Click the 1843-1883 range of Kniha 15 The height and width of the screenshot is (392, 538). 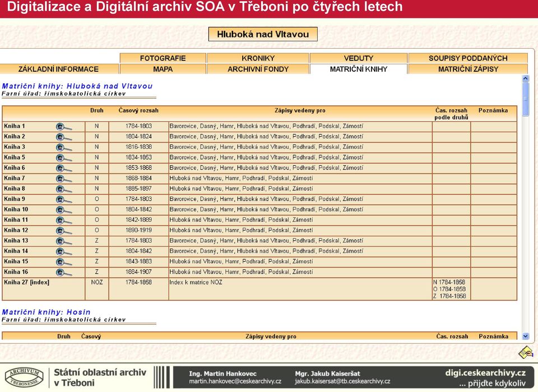pyautogui.click(x=138, y=262)
